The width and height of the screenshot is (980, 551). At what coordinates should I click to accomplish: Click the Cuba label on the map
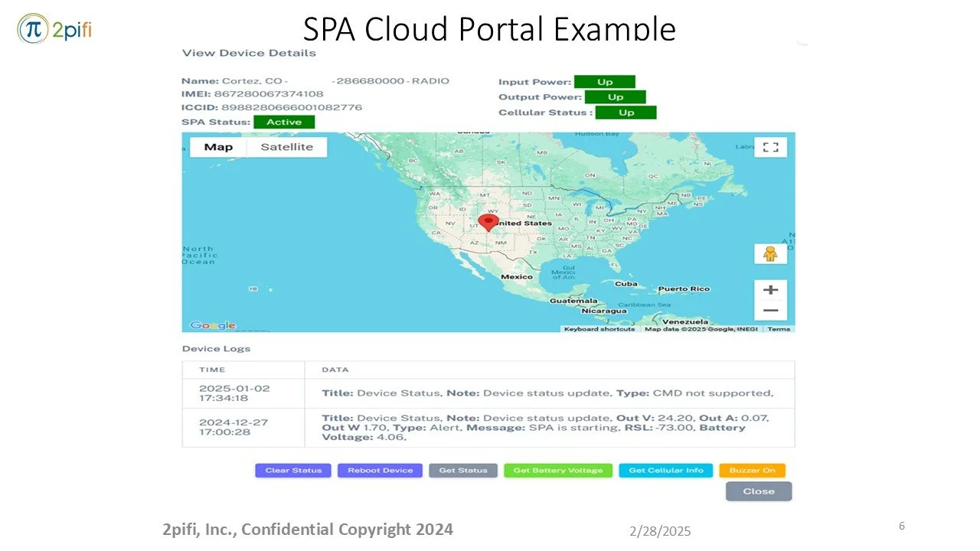point(626,283)
